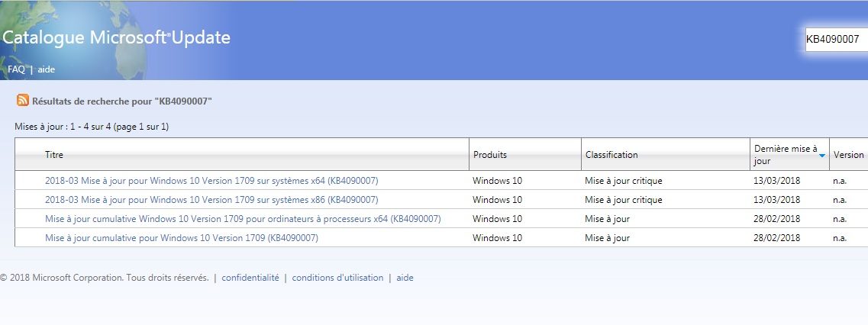Sort by Dernière mise à jour header
The width and height of the screenshot is (868, 325).
pyautogui.click(x=785, y=155)
